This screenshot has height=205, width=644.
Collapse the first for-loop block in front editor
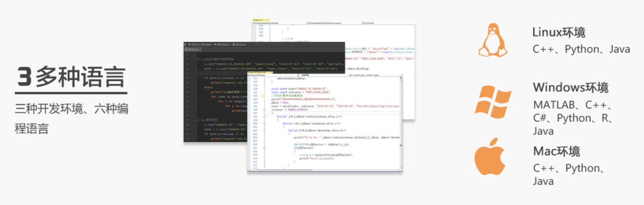[264, 116]
